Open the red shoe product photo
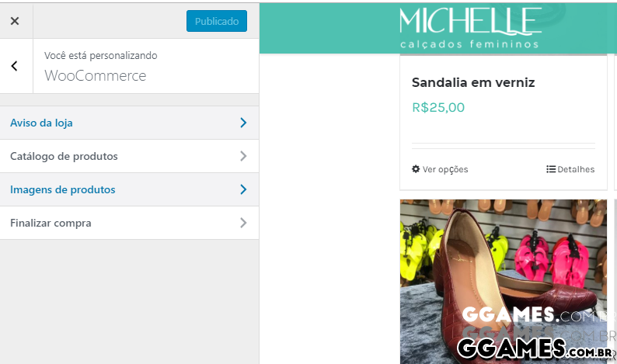This screenshot has height=364, width=617. 504,282
